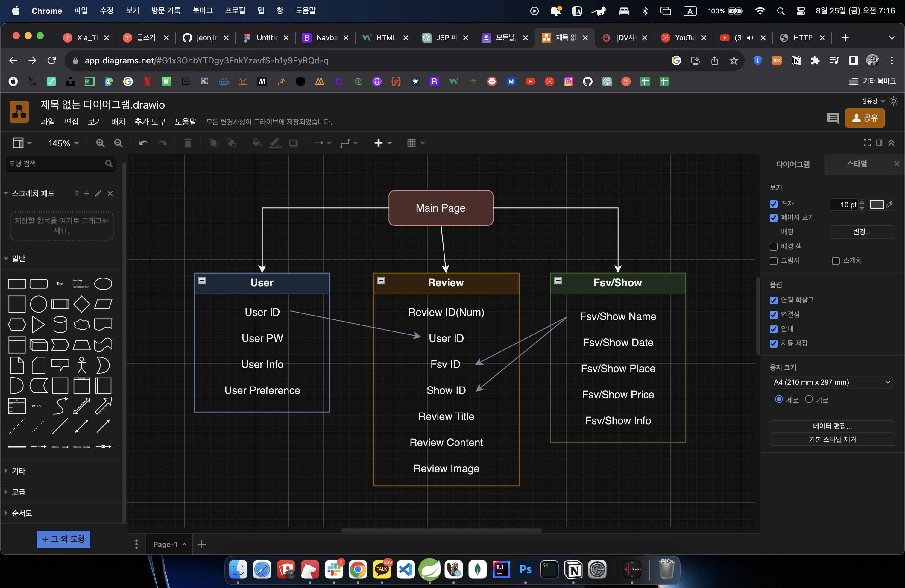The height and width of the screenshot is (588, 905).
Task: Switch to the 스타일 tab
Action: point(856,164)
